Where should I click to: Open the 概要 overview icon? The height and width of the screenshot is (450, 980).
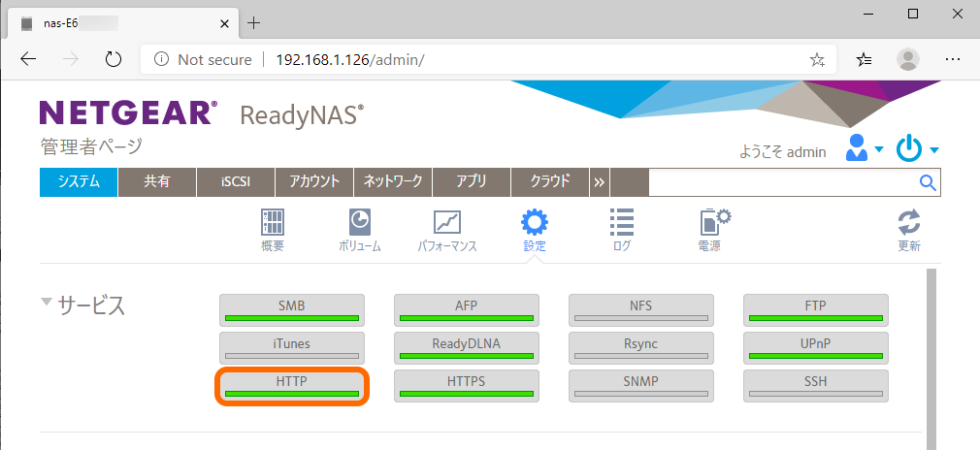click(273, 222)
